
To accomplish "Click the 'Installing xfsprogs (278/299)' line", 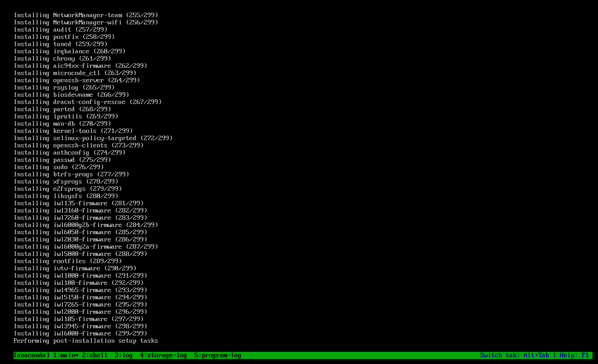I will pyautogui.click(x=66, y=182).
